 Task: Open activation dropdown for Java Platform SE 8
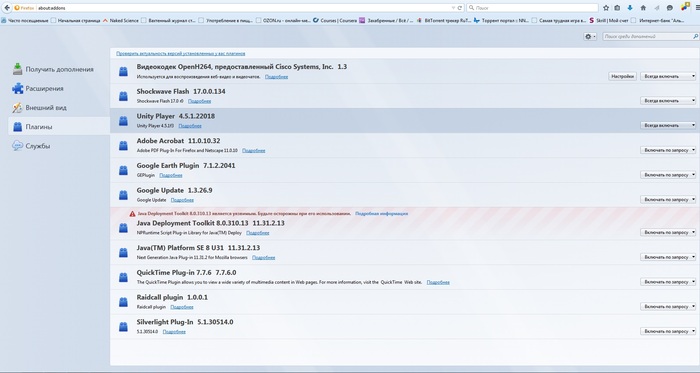(668, 257)
